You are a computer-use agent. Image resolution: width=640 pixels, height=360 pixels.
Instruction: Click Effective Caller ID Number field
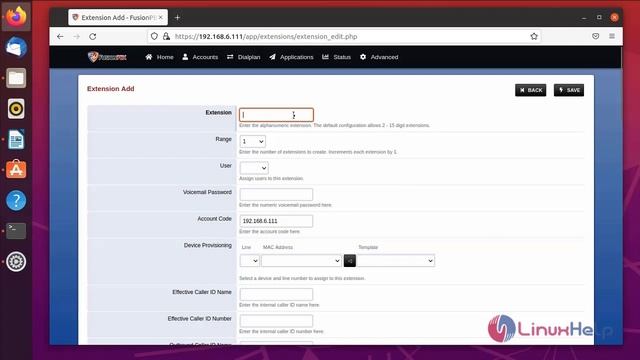click(276, 321)
